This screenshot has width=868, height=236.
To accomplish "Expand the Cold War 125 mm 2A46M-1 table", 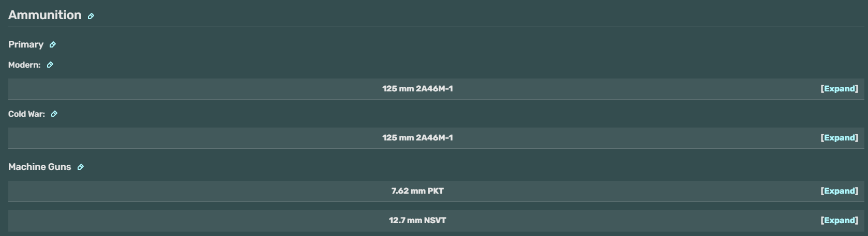I will coord(839,138).
